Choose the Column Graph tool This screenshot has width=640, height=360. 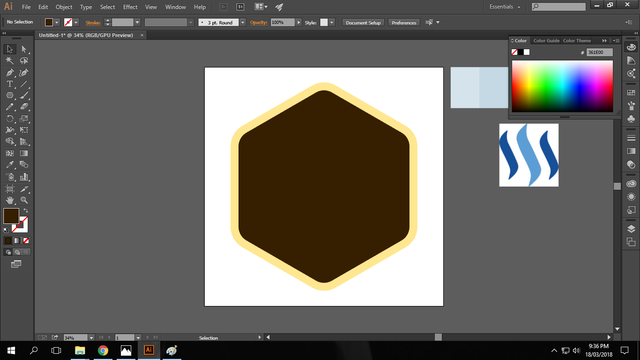coord(24,177)
